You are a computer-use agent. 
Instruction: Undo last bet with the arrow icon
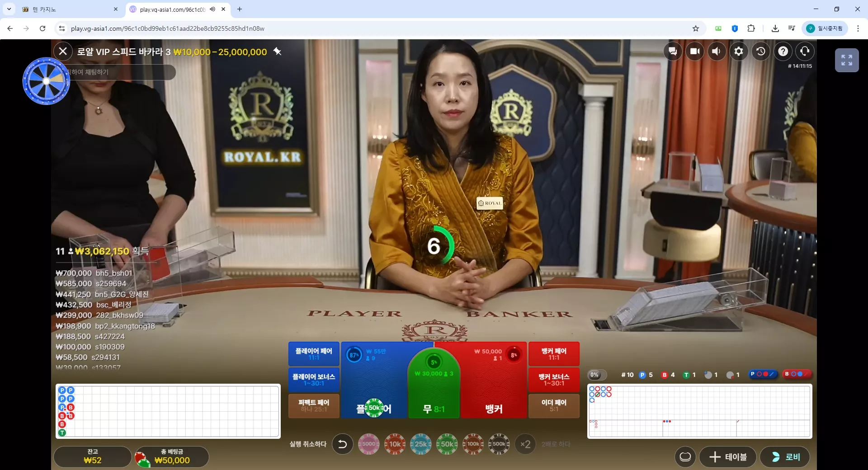(343, 444)
